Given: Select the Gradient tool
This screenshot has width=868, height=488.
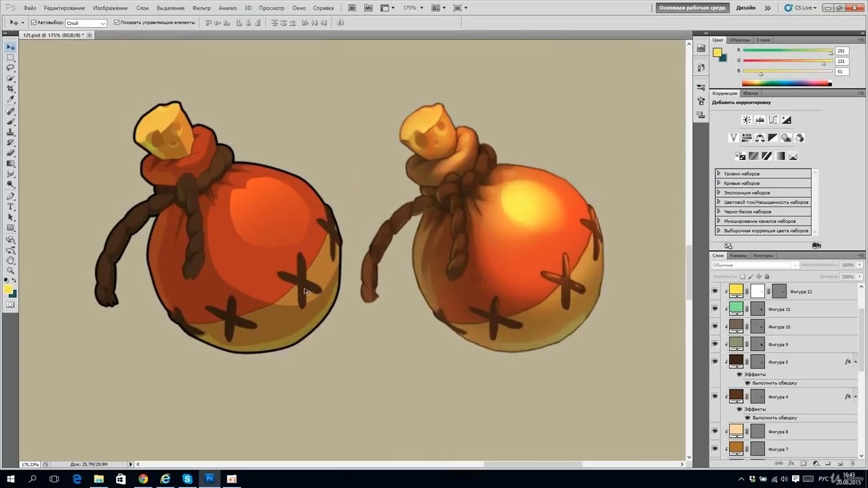Looking at the screenshot, I should pyautogui.click(x=11, y=163).
